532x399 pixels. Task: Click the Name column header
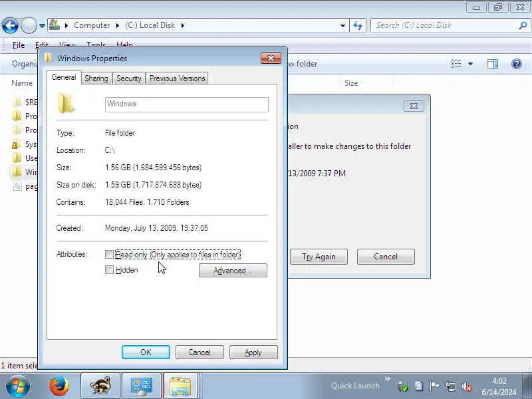click(x=22, y=83)
